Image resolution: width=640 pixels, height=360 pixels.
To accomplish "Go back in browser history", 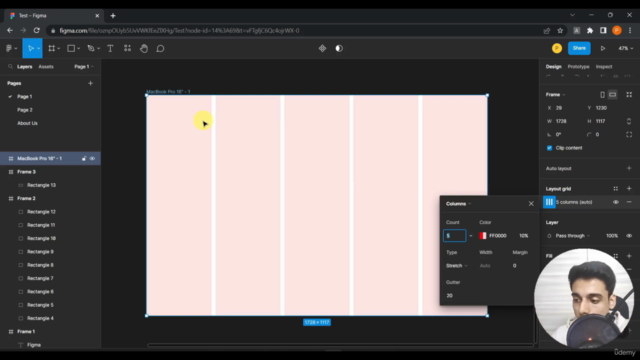I will [10, 31].
